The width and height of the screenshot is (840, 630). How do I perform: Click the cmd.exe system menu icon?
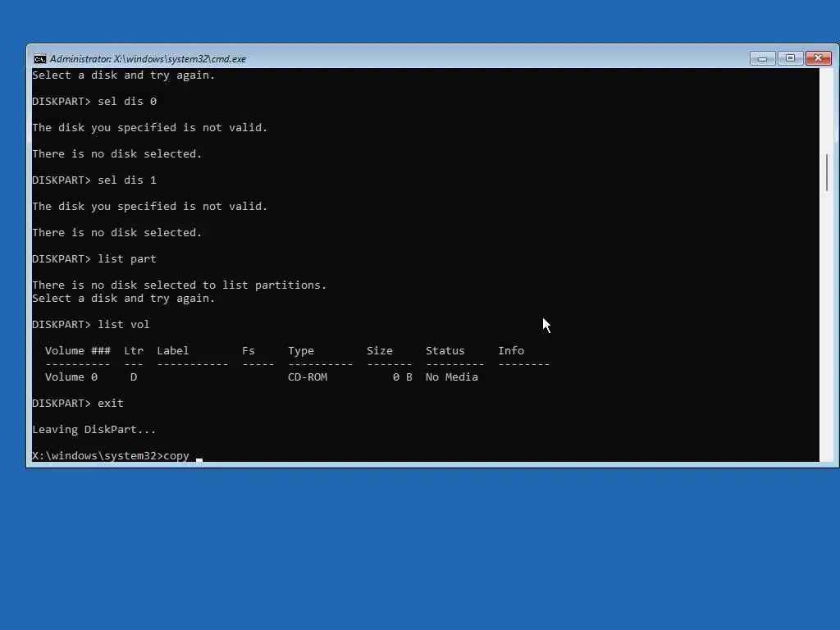coord(39,59)
